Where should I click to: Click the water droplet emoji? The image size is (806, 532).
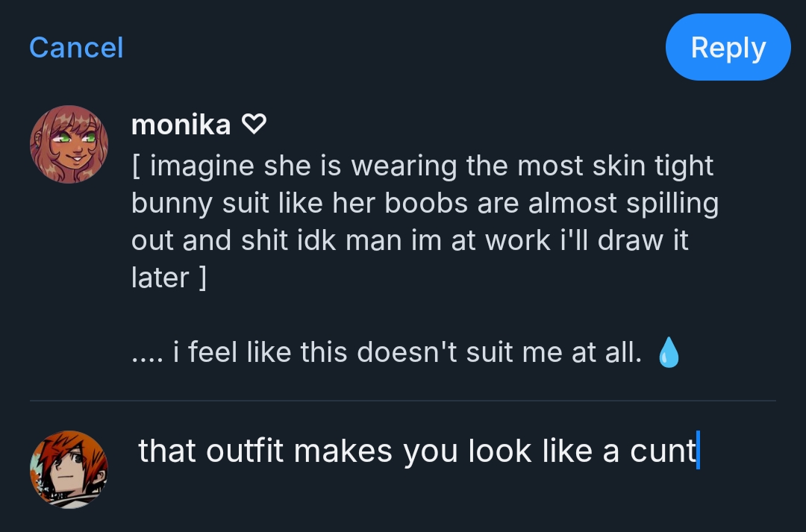click(669, 353)
